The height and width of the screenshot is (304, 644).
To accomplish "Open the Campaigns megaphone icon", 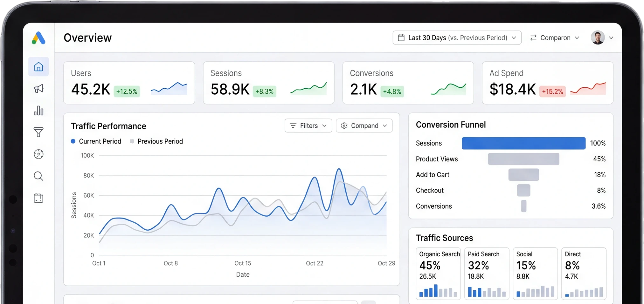I will (x=38, y=89).
